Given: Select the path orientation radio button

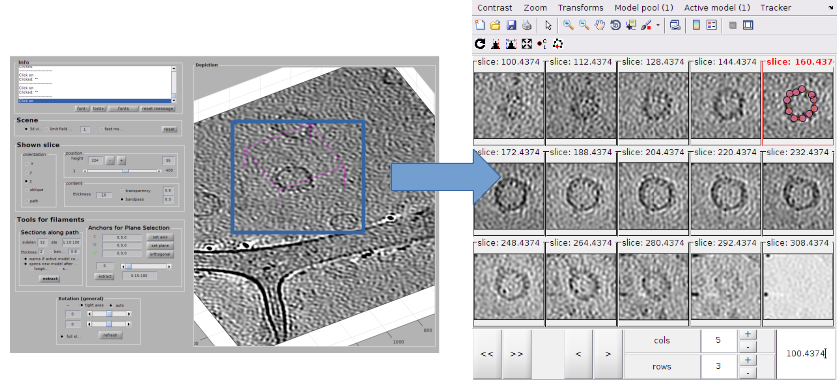Looking at the screenshot, I should click(x=27, y=201).
